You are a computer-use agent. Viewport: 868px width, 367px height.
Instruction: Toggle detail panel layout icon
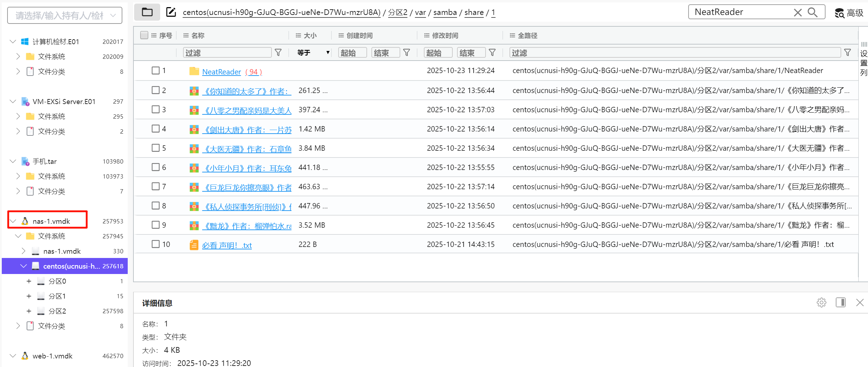pos(841,303)
